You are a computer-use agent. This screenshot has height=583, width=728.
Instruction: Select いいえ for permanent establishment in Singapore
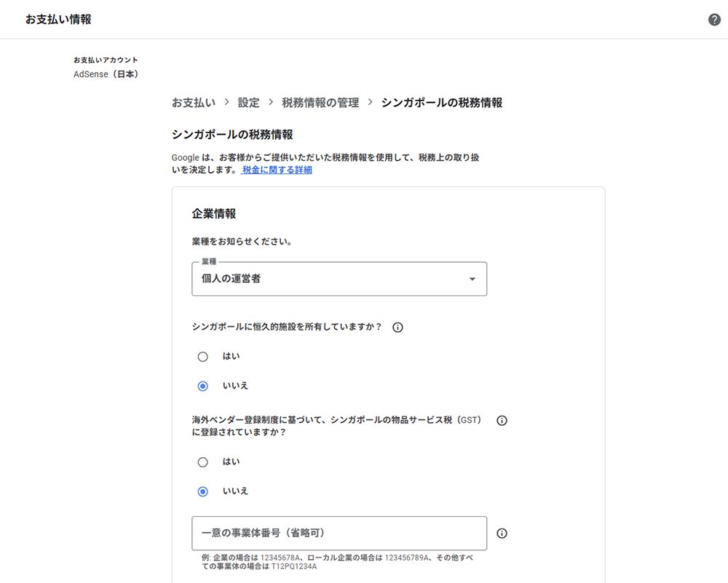point(203,386)
